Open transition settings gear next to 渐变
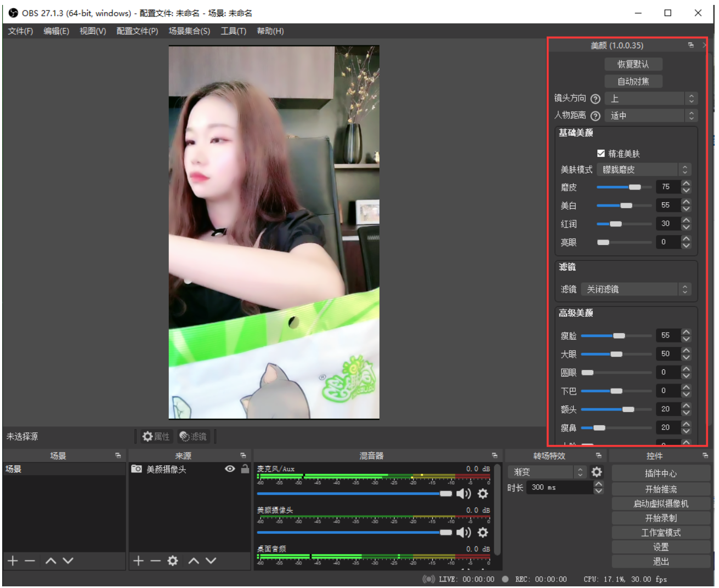 pyautogui.click(x=597, y=472)
